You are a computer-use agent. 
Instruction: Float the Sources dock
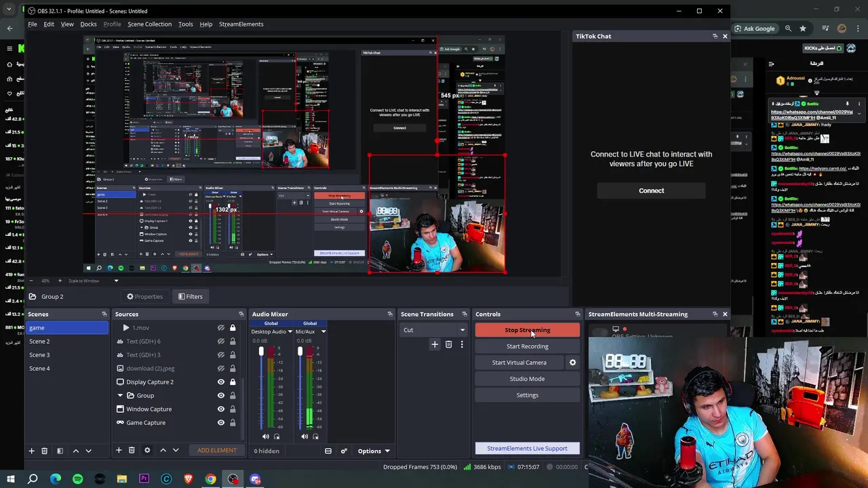click(x=241, y=314)
